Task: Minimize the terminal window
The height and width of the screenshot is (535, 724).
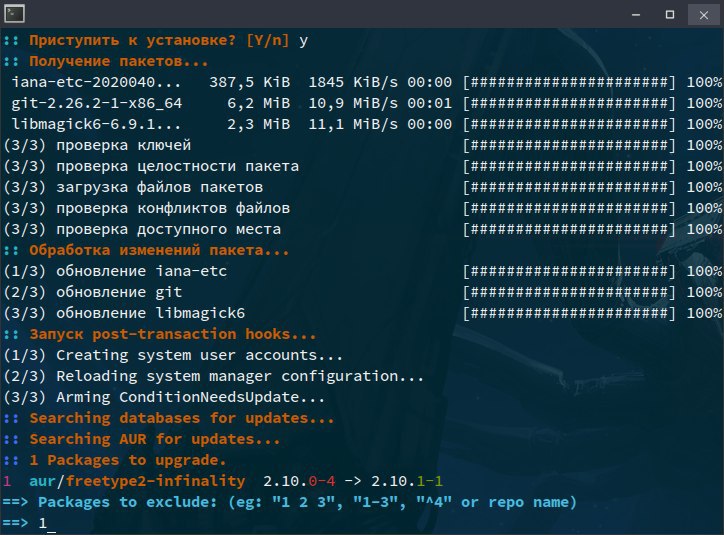Action: point(636,14)
